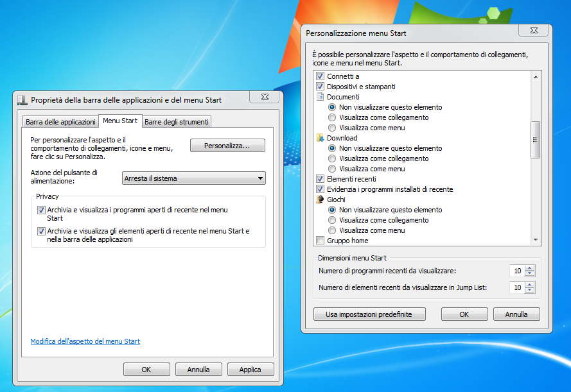The width and height of the screenshot is (571, 392).
Task: Uncheck the Connetti a checkbox
Action: [321, 76]
